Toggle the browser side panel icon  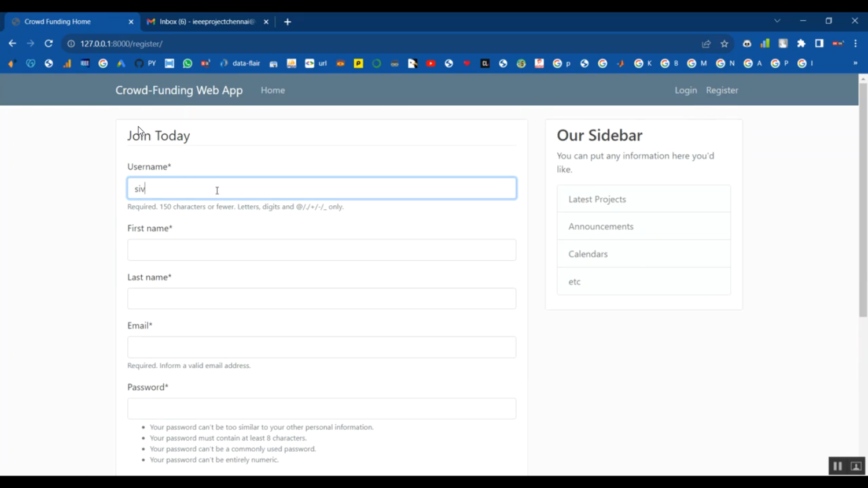[x=819, y=43]
